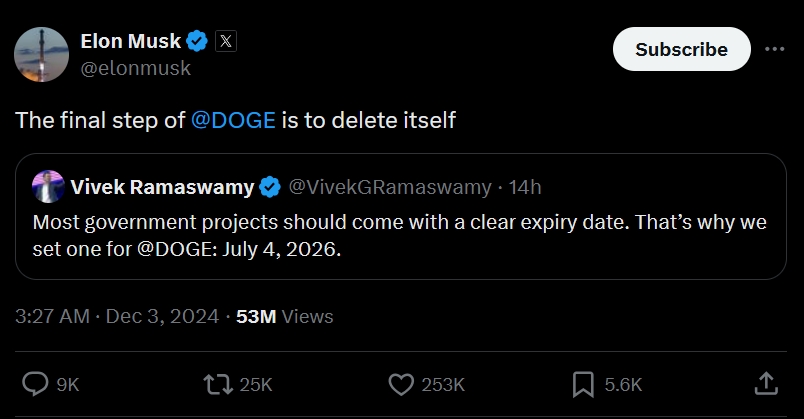Click the Elon Musk display name
804x419 pixels.
point(130,41)
